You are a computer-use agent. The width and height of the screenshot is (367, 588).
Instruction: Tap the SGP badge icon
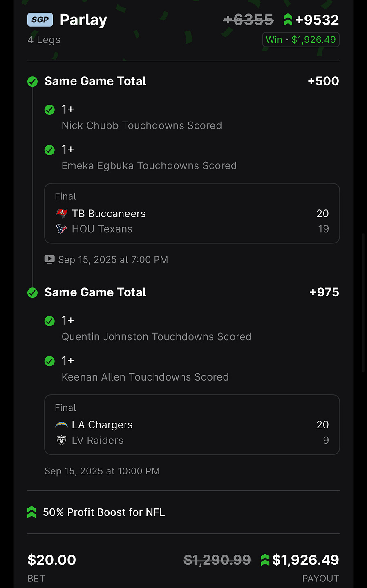(40, 20)
